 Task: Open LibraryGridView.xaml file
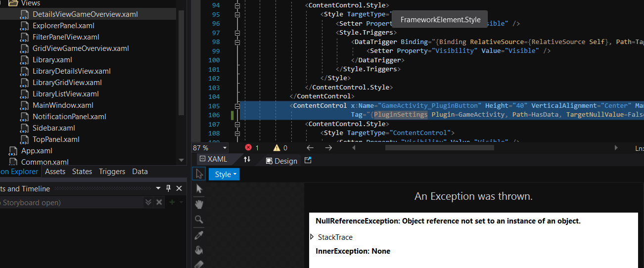(67, 83)
